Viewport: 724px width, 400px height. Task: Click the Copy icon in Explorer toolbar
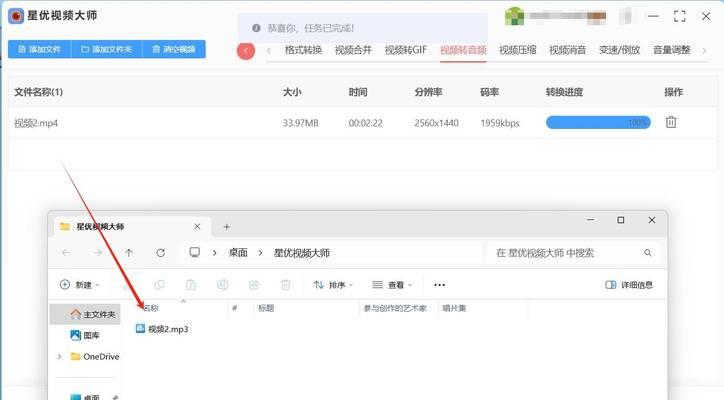[159, 285]
